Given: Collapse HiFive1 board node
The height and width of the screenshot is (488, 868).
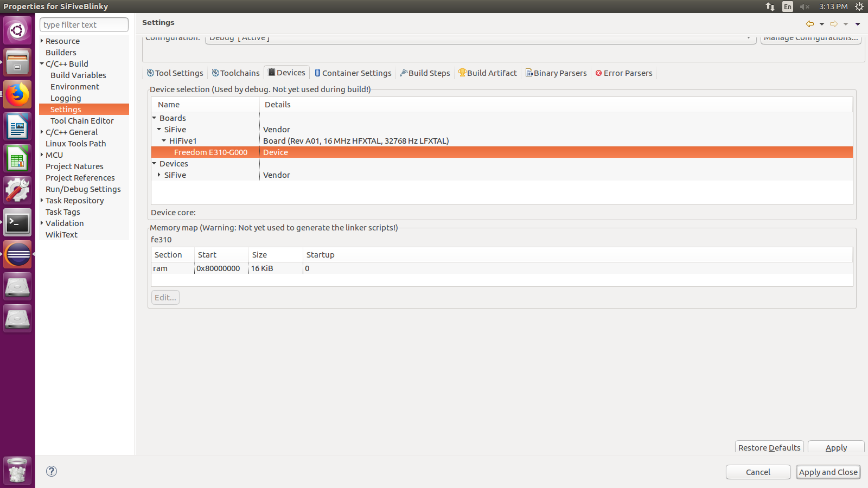Looking at the screenshot, I should tap(164, 140).
